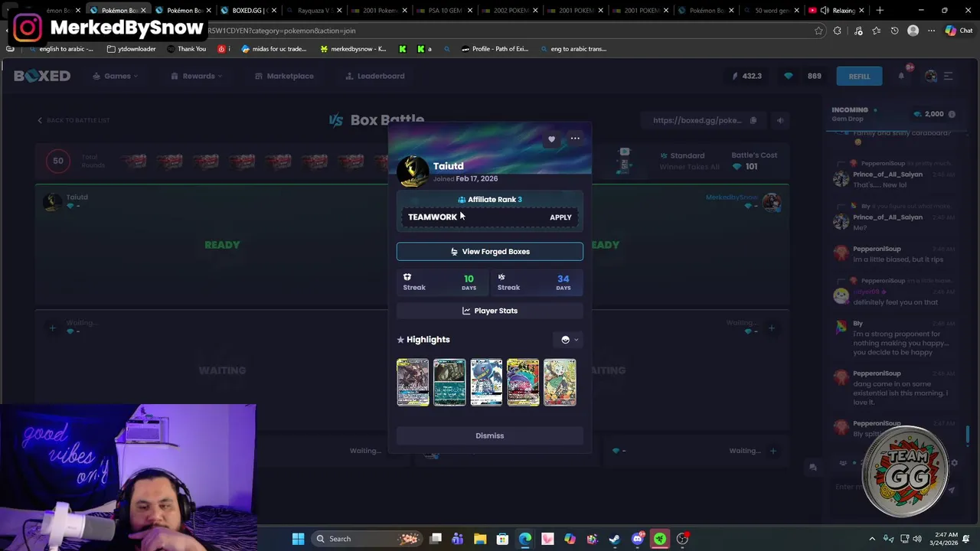
Task: Click the add player plus on left waiting slot
Action: 52,328
